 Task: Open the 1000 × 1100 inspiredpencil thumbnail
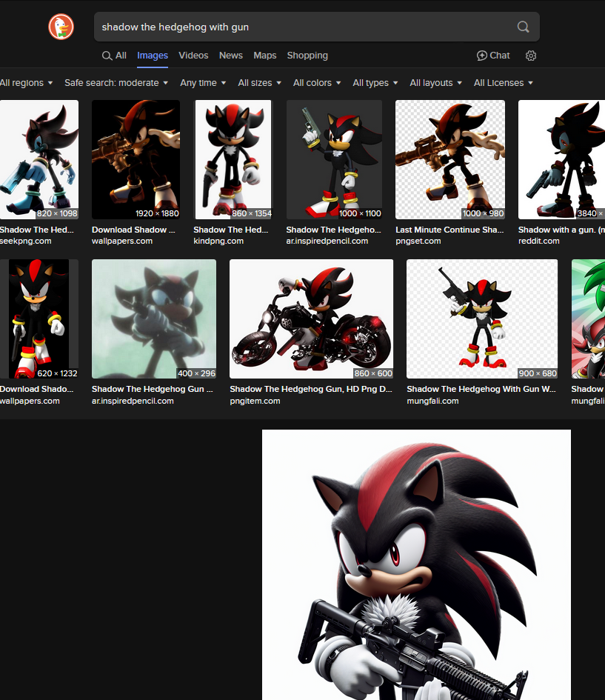pyautogui.click(x=334, y=159)
